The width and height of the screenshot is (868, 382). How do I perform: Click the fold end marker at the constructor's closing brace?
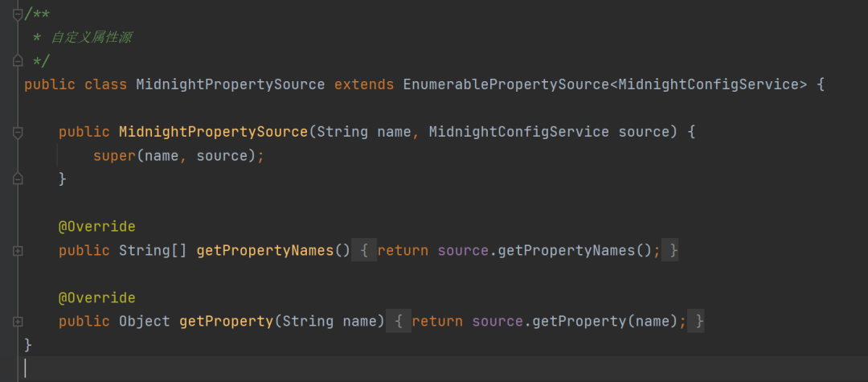pyautogui.click(x=18, y=179)
